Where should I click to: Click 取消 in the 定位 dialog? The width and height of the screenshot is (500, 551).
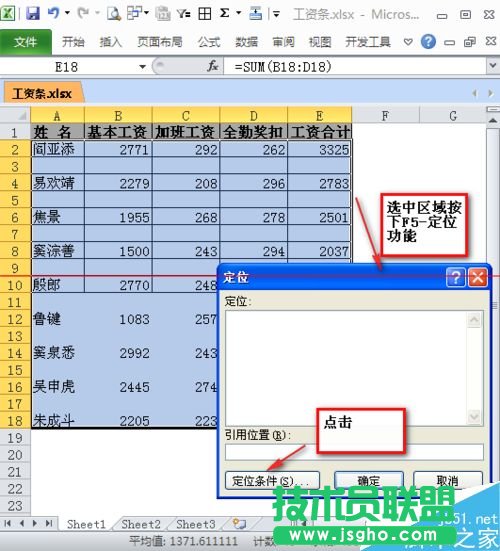(x=448, y=480)
